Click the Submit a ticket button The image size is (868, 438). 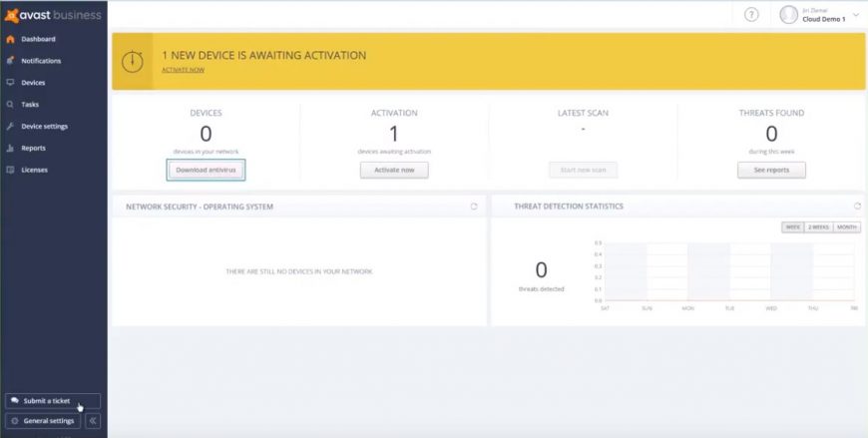click(53, 401)
